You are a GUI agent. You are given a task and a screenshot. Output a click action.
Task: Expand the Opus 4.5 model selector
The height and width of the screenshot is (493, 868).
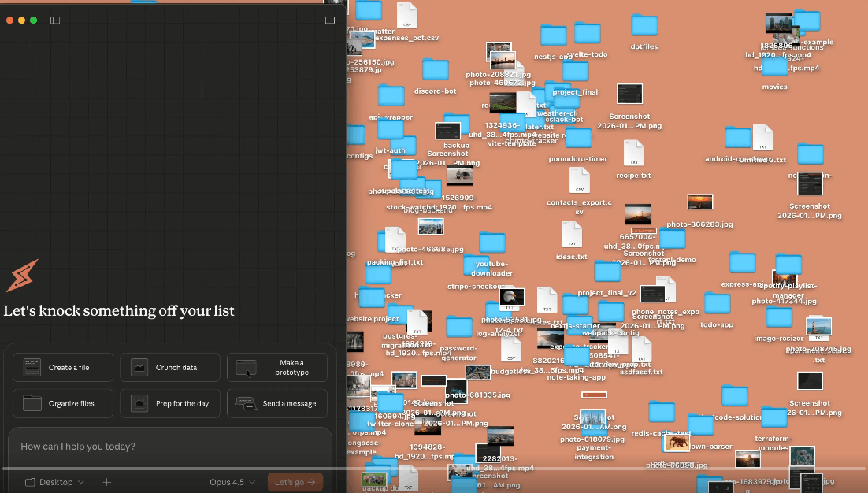[232, 482]
